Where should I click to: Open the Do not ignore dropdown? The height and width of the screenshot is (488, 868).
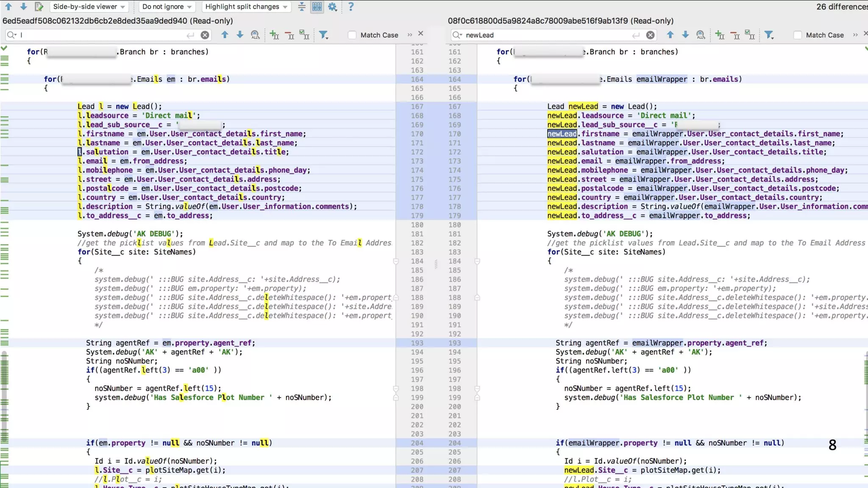(x=167, y=6)
